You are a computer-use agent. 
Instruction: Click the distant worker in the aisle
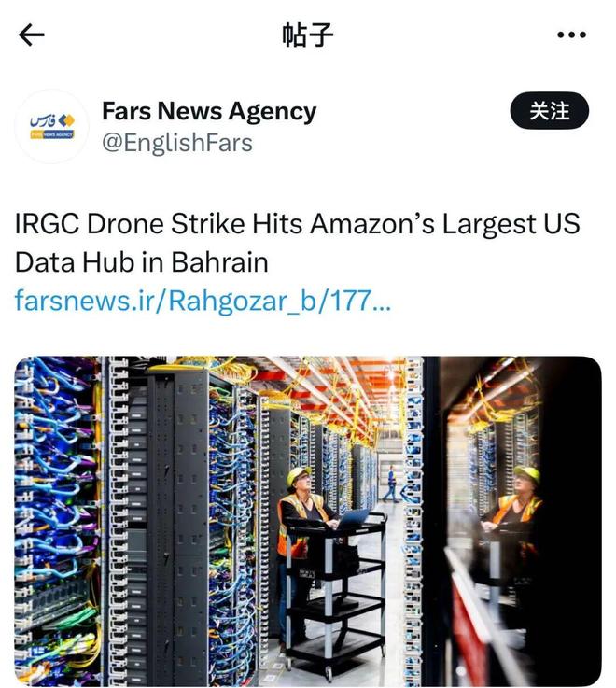point(391,485)
